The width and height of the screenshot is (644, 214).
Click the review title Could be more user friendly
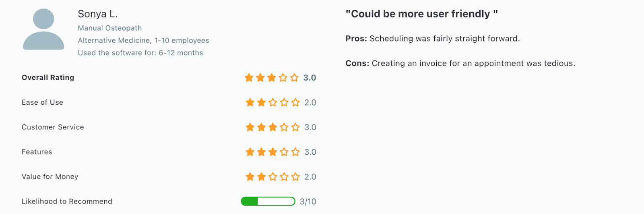click(422, 14)
